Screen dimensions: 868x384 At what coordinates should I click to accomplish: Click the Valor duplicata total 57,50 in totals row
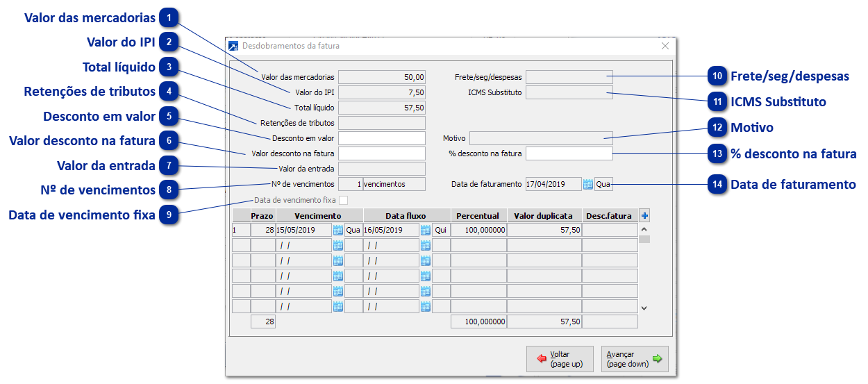544,322
